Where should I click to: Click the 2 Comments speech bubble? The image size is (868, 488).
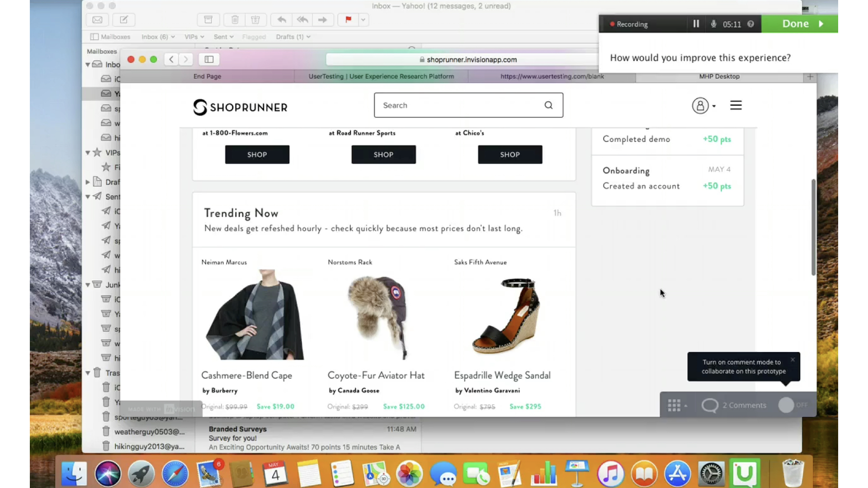[710, 405]
